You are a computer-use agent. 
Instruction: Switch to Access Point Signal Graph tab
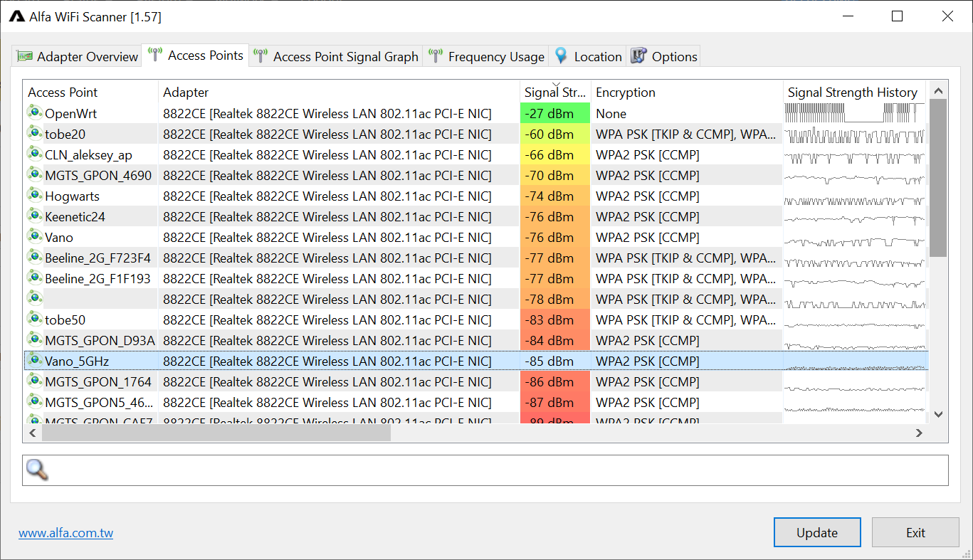[336, 57]
